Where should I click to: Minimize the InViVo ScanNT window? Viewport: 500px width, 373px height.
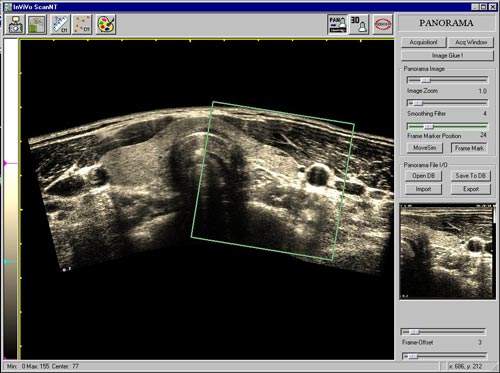pyautogui.click(x=475, y=7)
